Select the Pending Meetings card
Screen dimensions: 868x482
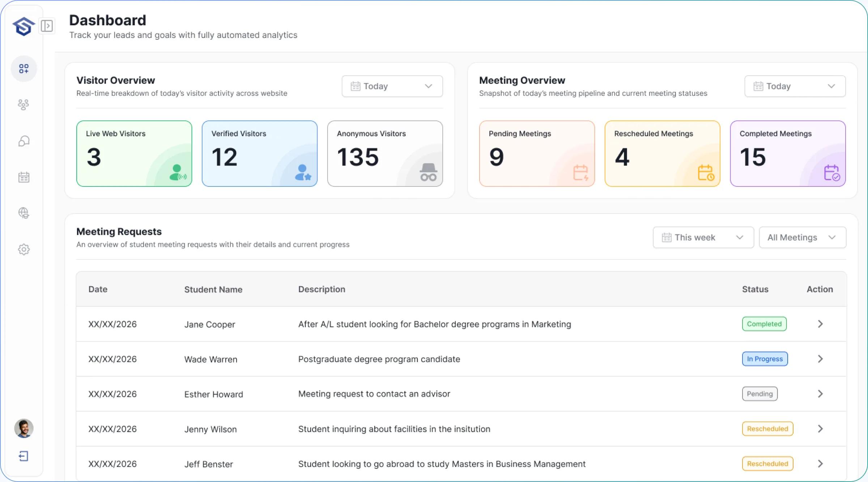537,154
